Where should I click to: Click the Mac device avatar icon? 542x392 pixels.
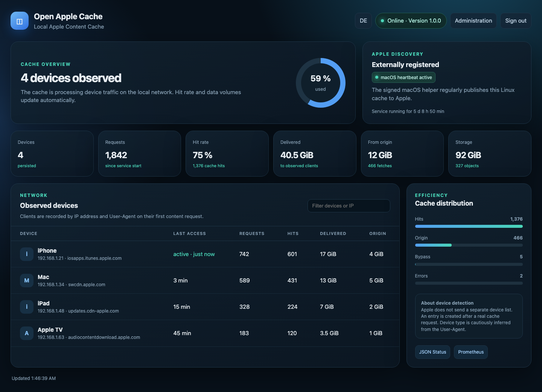point(27,281)
